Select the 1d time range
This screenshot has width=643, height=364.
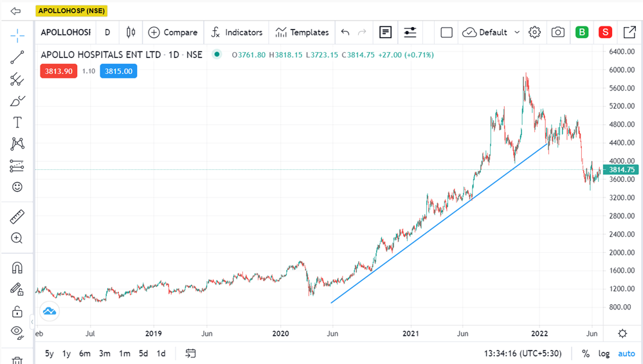[161, 354]
